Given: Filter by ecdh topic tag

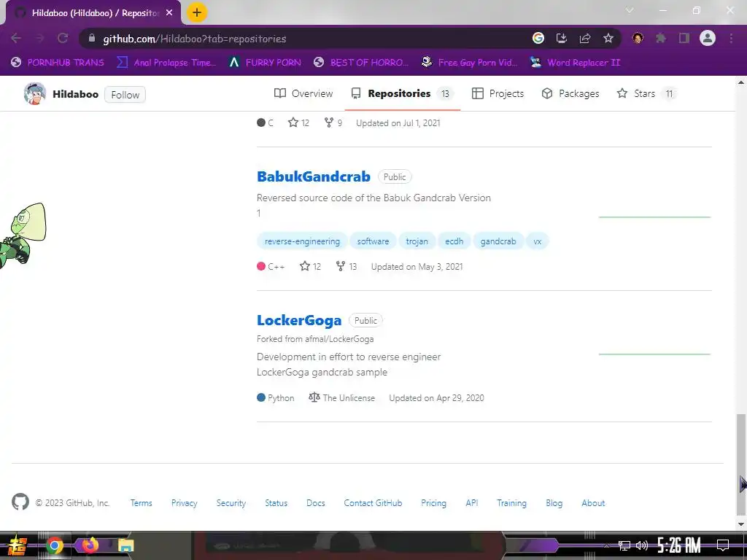Looking at the screenshot, I should tap(454, 241).
